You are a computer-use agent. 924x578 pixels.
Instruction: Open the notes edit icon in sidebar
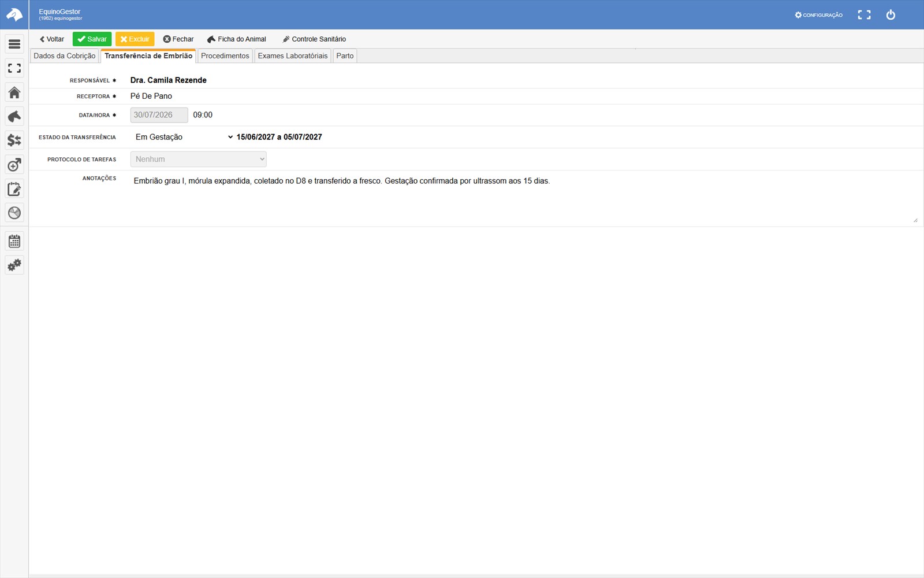(x=14, y=189)
